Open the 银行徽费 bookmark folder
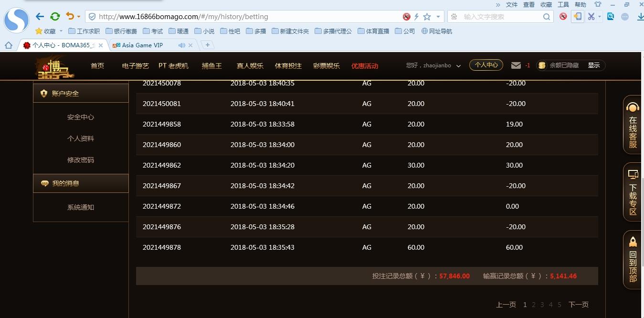Viewport: 644px width, 318px height. [x=121, y=31]
